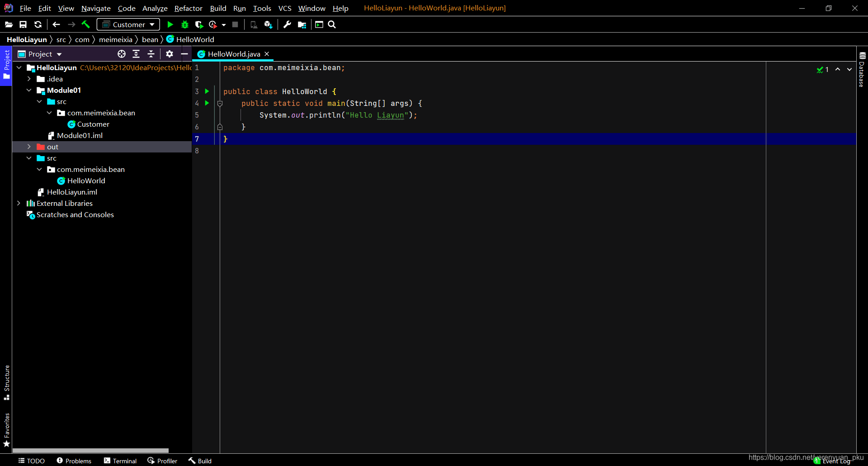Click the green Run button in toolbar

pyautogui.click(x=170, y=24)
